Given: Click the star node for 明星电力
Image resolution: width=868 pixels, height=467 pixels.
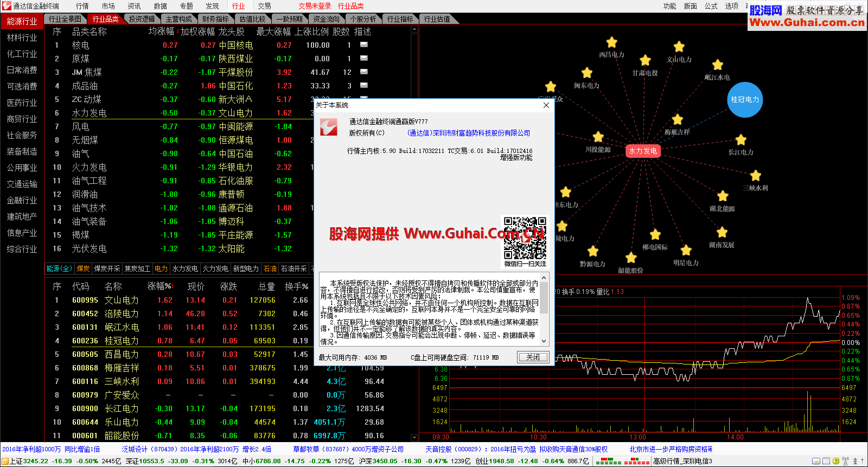Looking at the screenshot, I should (x=686, y=250).
